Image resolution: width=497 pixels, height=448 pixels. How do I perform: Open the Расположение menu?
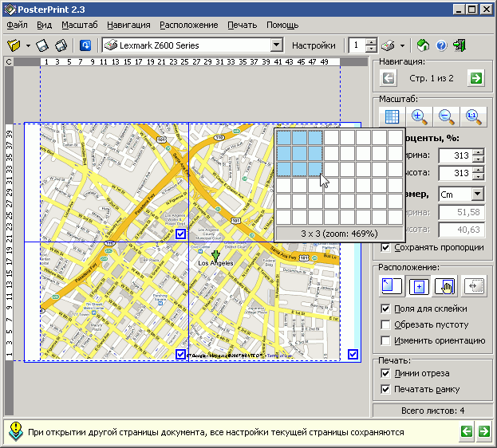coord(189,25)
